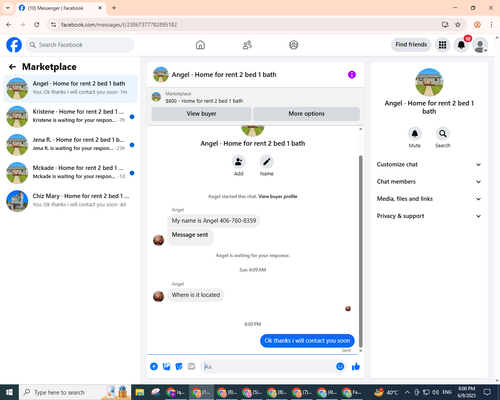Open the system tray hidden icons chevron

(407, 392)
